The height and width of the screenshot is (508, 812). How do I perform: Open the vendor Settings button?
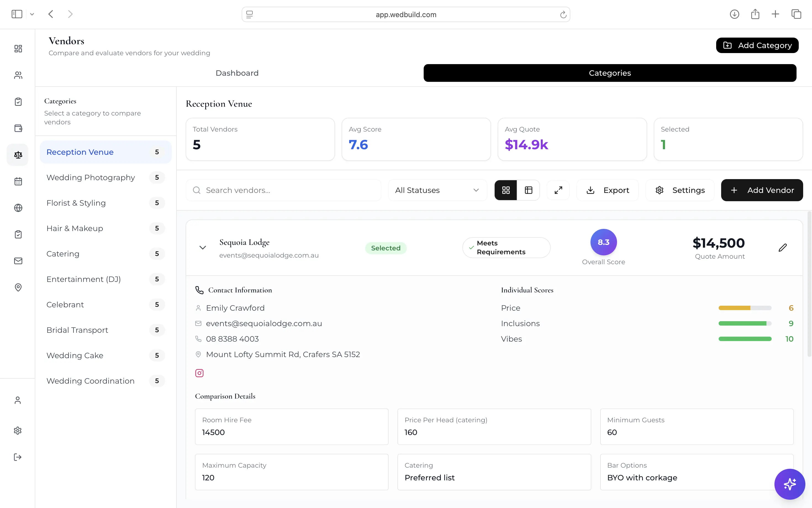pos(680,190)
